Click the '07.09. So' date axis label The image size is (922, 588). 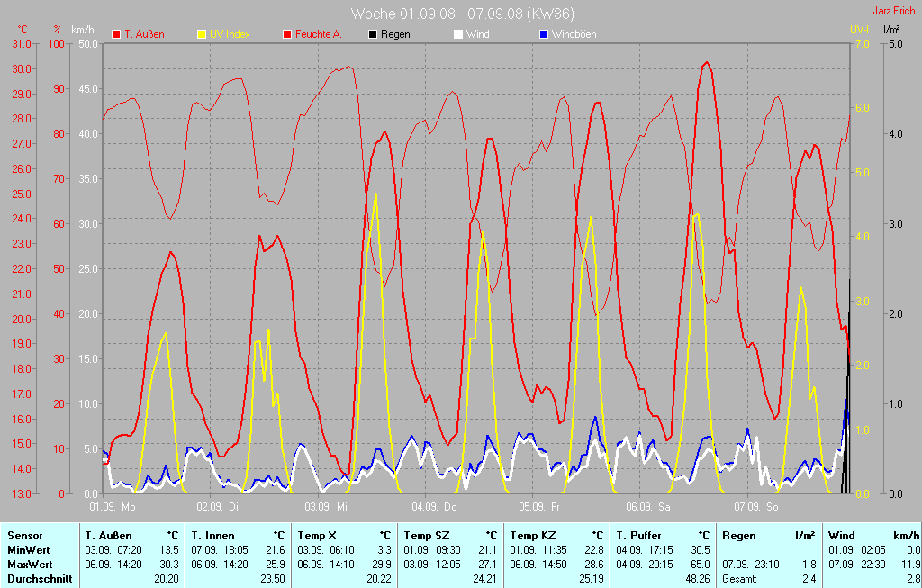click(x=756, y=506)
